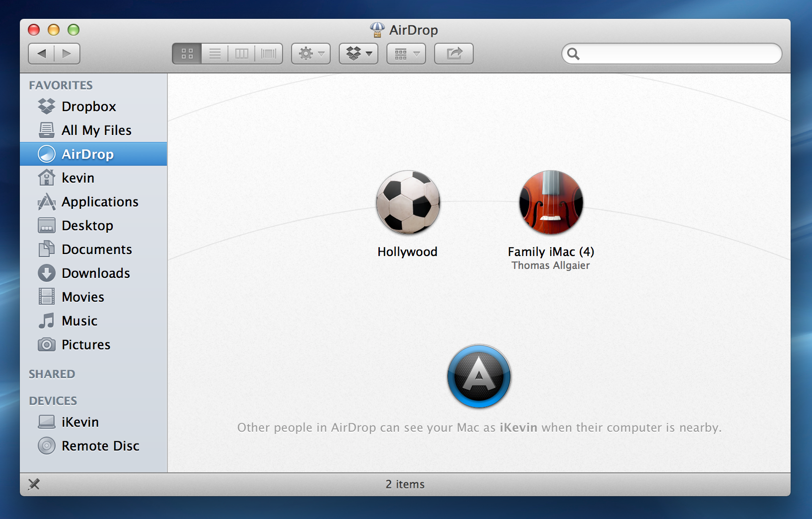Viewport: 812px width, 519px height.
Task: Open the kevin home folder
Action: [x=93, y=178]
